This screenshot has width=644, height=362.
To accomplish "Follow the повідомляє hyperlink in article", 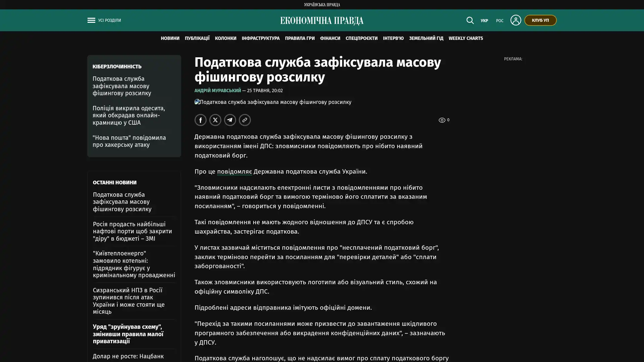I will (x=234, y=171).
